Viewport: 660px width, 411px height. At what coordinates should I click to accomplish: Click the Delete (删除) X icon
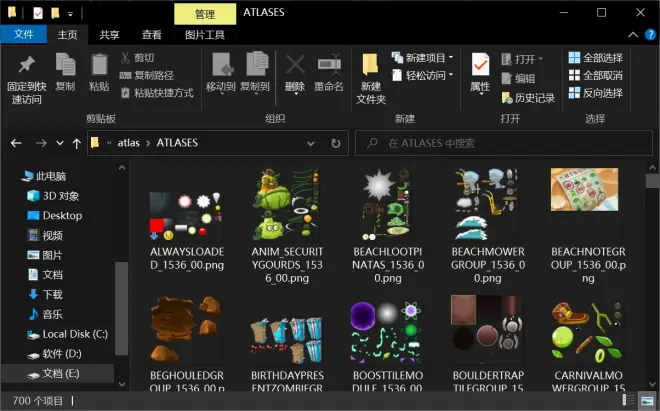[295, 64]
